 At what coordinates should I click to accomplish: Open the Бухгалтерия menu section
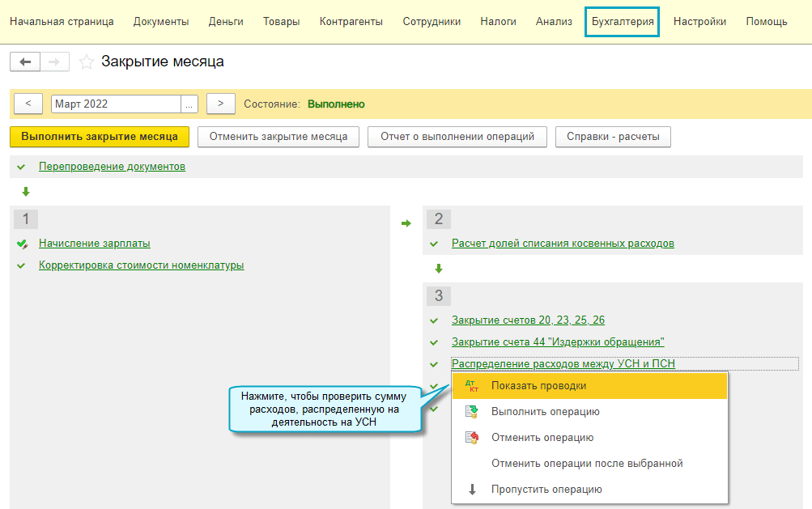(x=622, y=22)
